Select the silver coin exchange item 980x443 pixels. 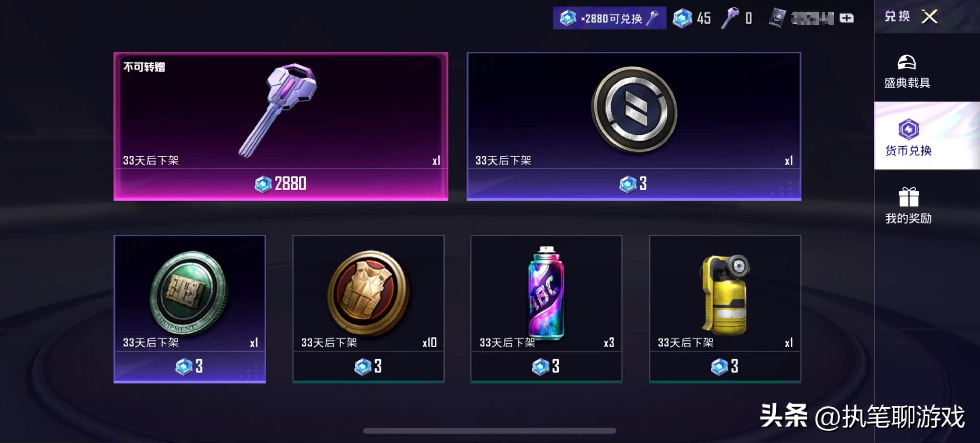point(634,110)
